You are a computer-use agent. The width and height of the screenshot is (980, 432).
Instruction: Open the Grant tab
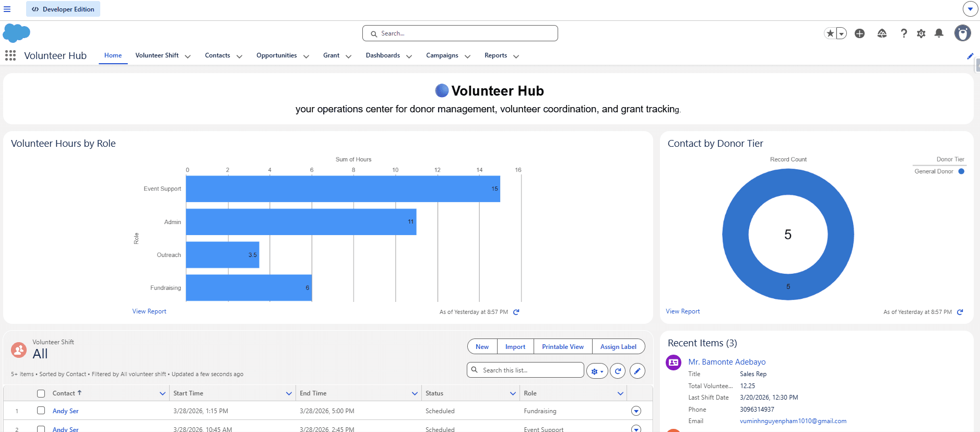click(332, 55)
